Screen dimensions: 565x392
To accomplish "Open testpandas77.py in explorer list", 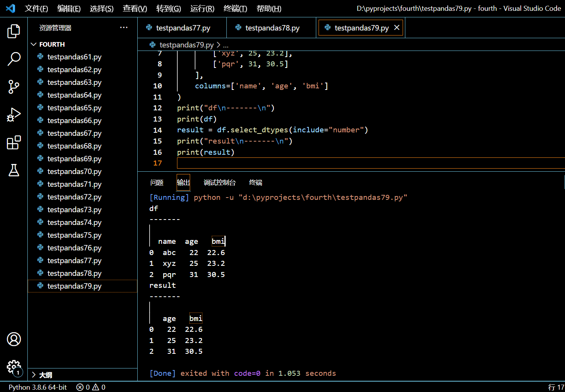I will tap(83, 260).
